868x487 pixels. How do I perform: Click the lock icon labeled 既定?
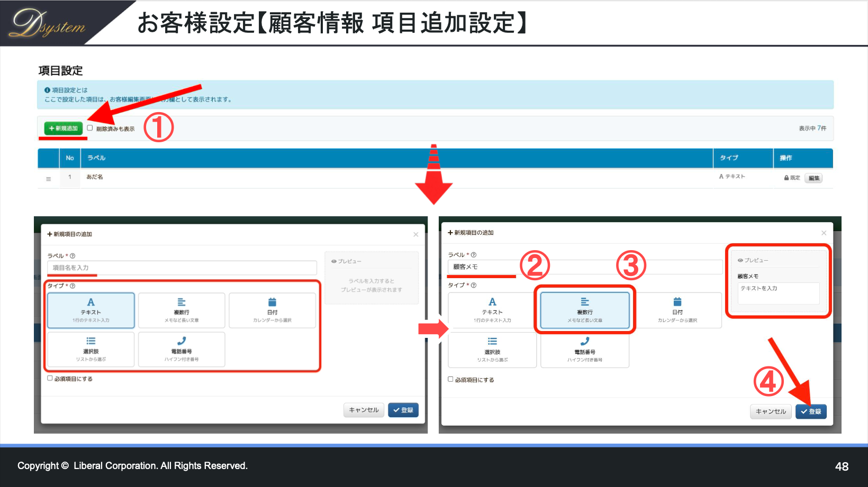786,178
